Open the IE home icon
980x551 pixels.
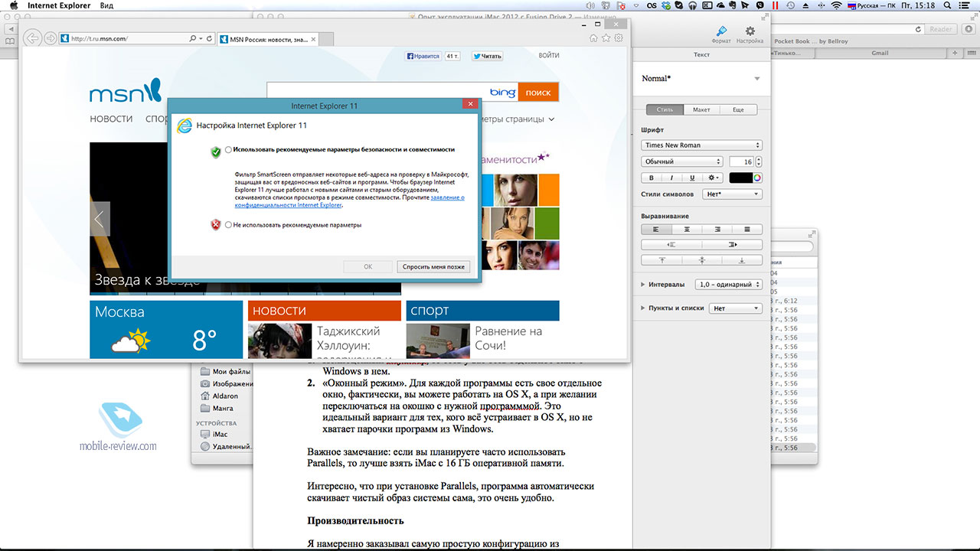click(x=594, y=38)
